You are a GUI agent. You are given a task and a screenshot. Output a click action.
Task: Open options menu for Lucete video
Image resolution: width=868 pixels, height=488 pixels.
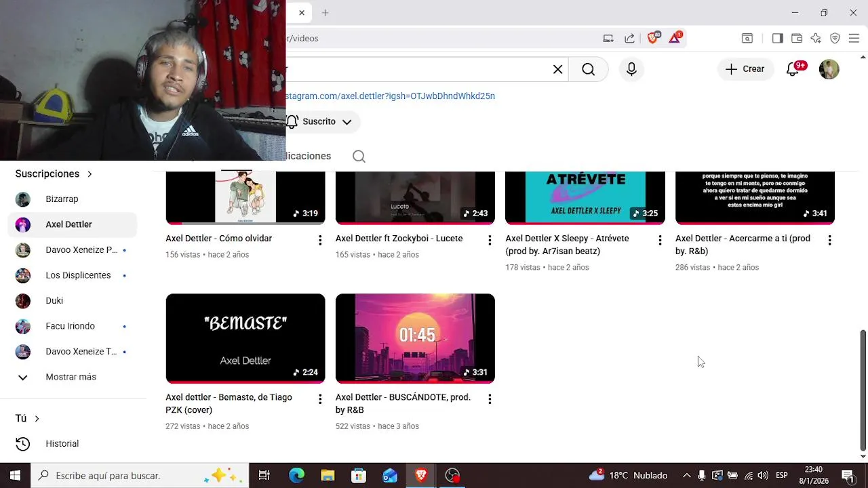pos(490,240)
